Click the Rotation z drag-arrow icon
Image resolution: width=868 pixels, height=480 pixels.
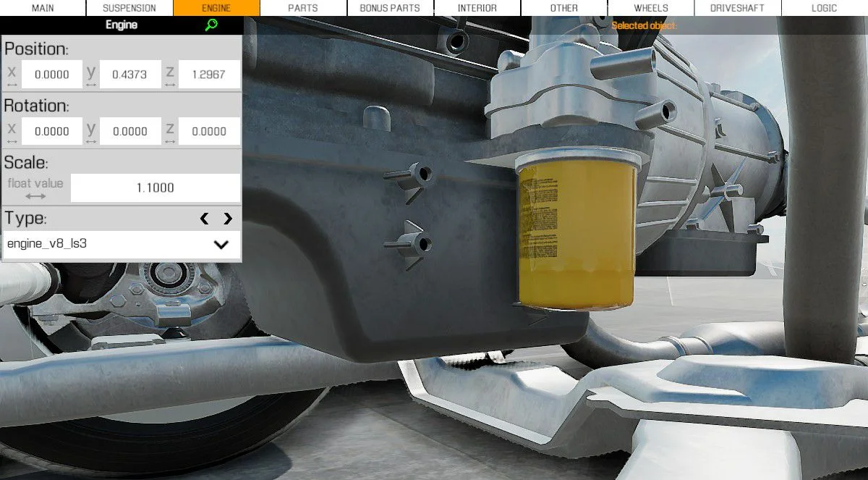(169, 142)
